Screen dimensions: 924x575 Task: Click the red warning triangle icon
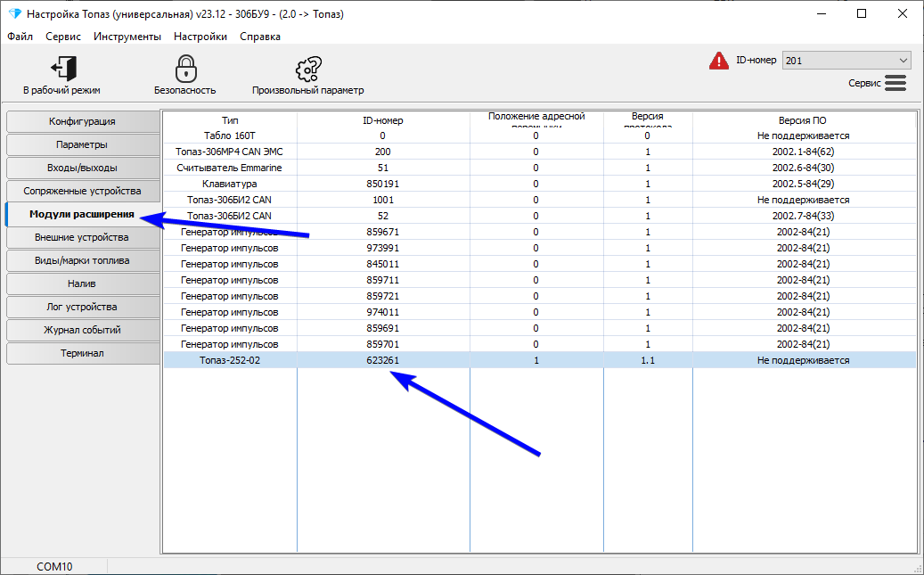click(719, 61)
